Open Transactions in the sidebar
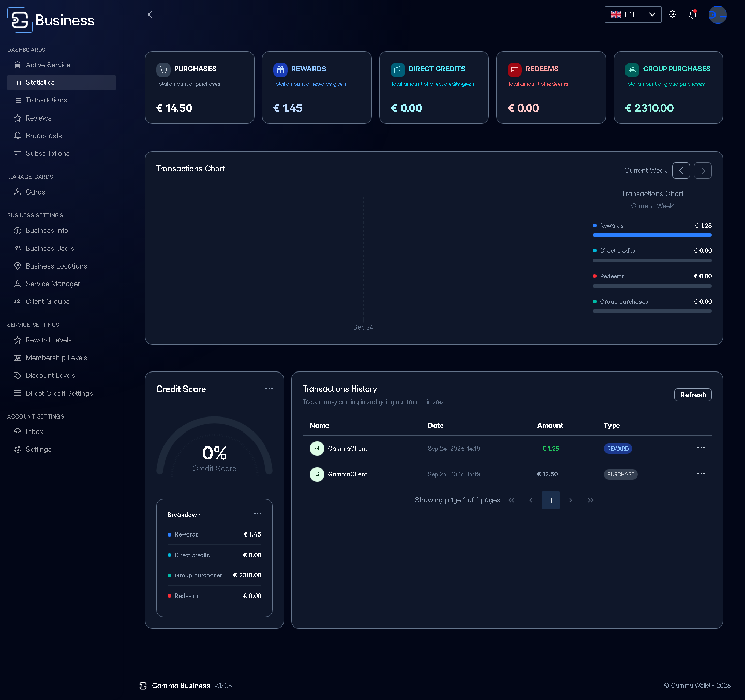The image size is (745, 700). 62,100
